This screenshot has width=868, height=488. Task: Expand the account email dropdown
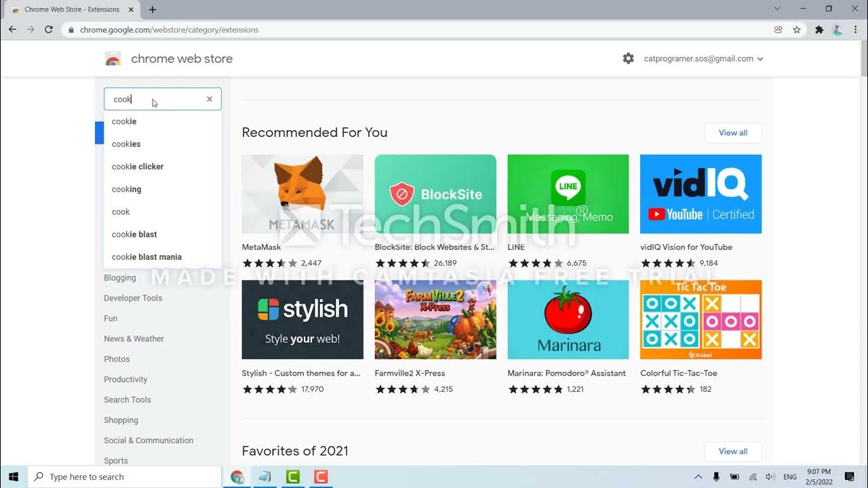[x=760, y=59]
